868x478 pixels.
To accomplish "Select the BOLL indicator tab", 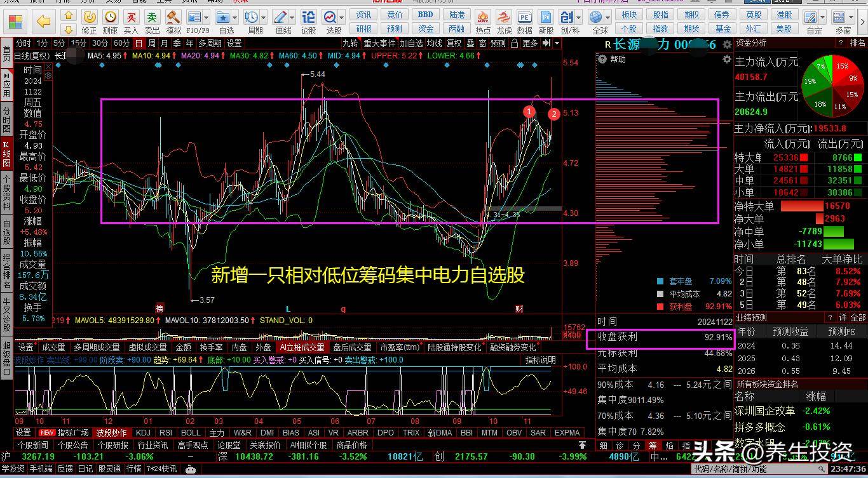I will click(x=191, y=432).
